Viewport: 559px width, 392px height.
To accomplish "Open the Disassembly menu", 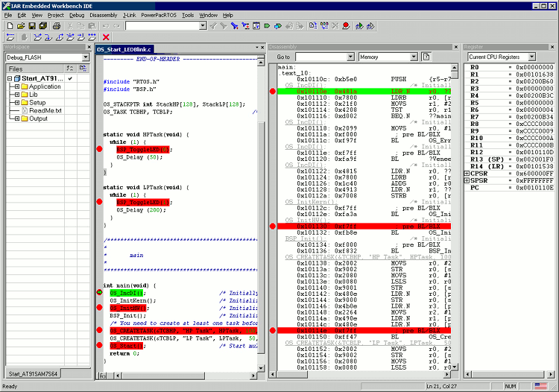I will pyautogui.click(x=103, y=15).
